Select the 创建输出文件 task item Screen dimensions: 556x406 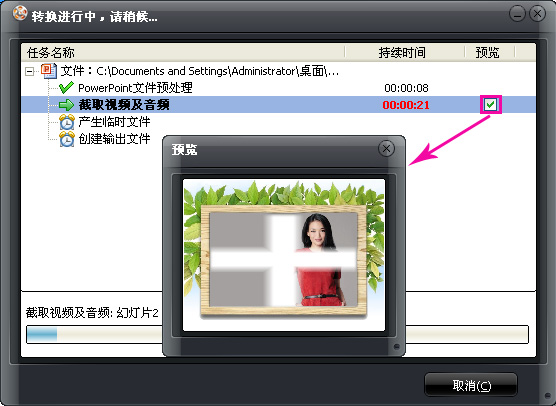[x=114, y=139]
